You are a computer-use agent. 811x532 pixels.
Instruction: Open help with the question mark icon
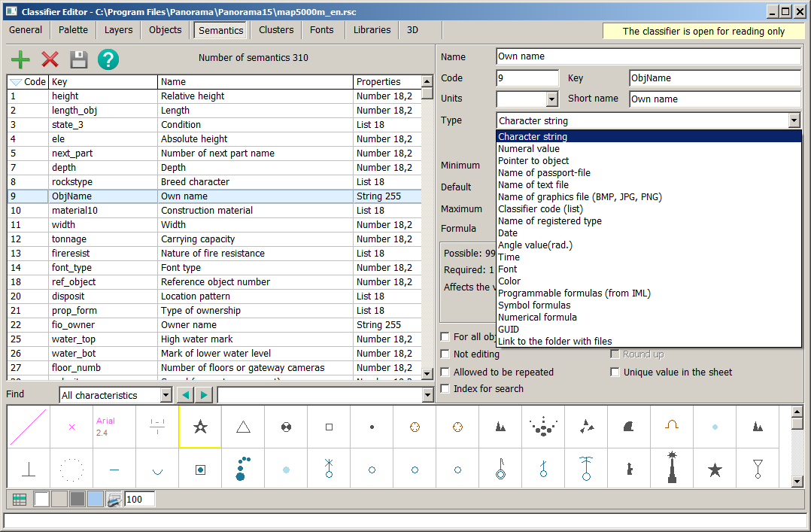[108, 60]
